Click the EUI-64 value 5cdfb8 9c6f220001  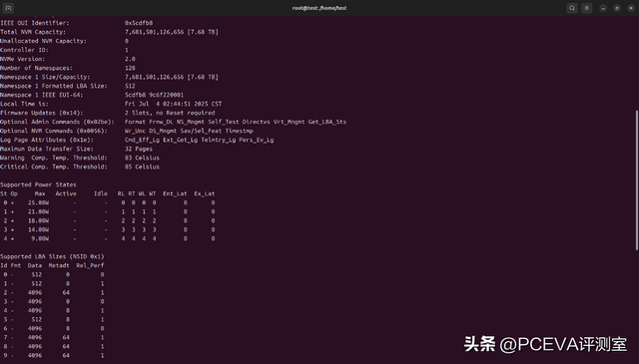click(154, 95)
